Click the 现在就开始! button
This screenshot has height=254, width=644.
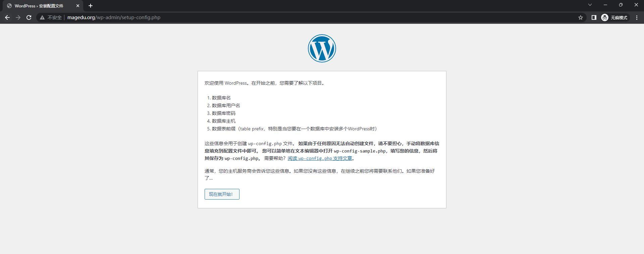pyautogui.click(x=222, y=194)
